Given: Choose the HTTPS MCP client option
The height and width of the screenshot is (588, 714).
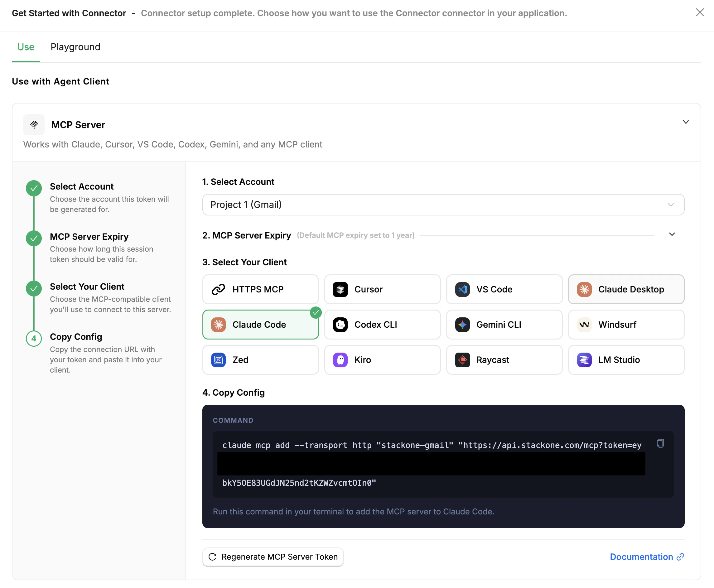Looking at the screenshot, I should (260, 289).
